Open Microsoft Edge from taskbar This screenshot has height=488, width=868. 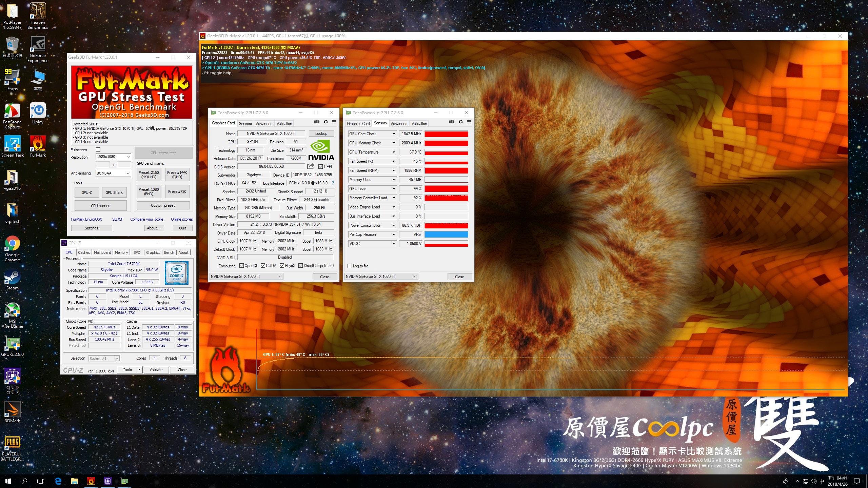pos(58,481)
